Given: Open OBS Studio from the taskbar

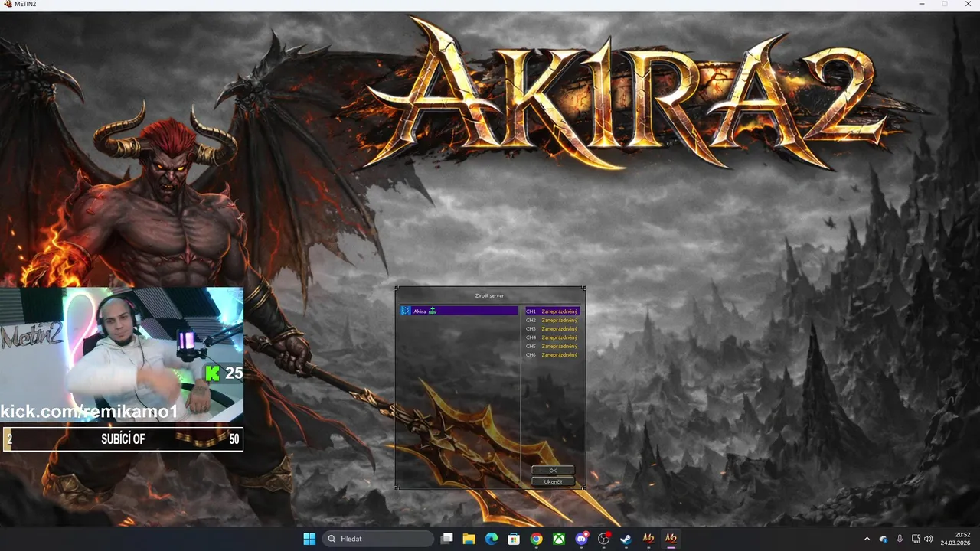Looking at the screenshot, I should pos(604,539).
